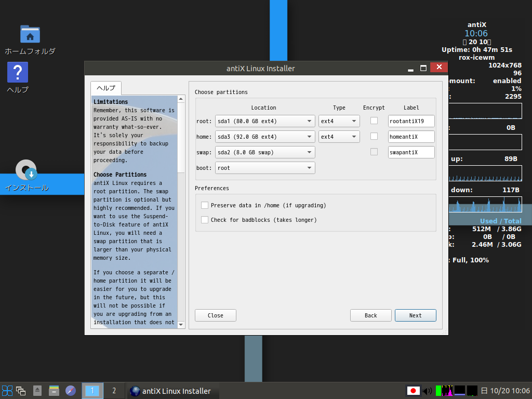Click help panel scrollbar up arrow
The image size is (532, 399).
(x=181, y=99)
